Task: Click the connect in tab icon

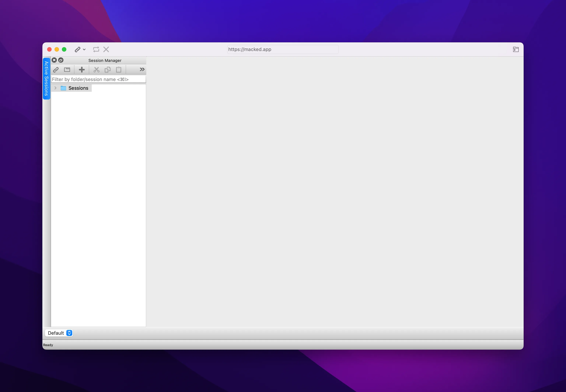Action: (x=67, y=70)
